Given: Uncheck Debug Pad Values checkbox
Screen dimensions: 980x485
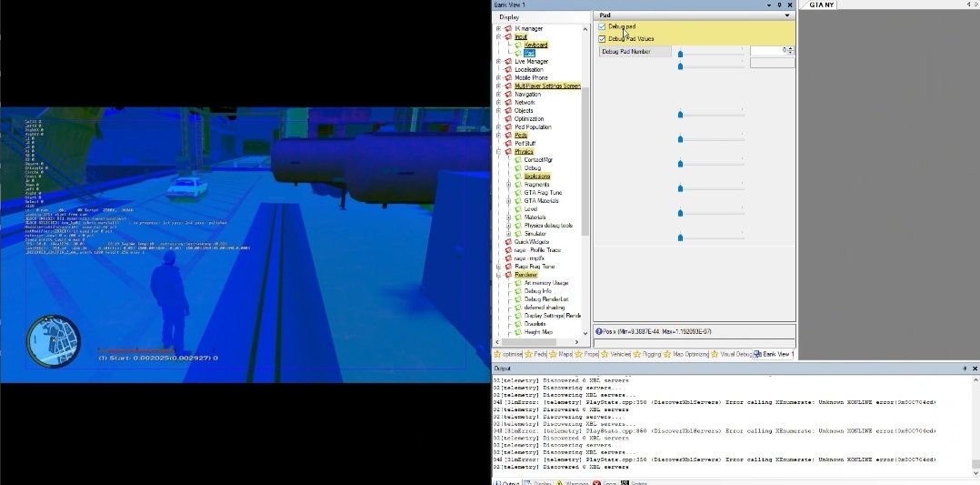Looking at the screenshot, I should [x=602, y=39].
